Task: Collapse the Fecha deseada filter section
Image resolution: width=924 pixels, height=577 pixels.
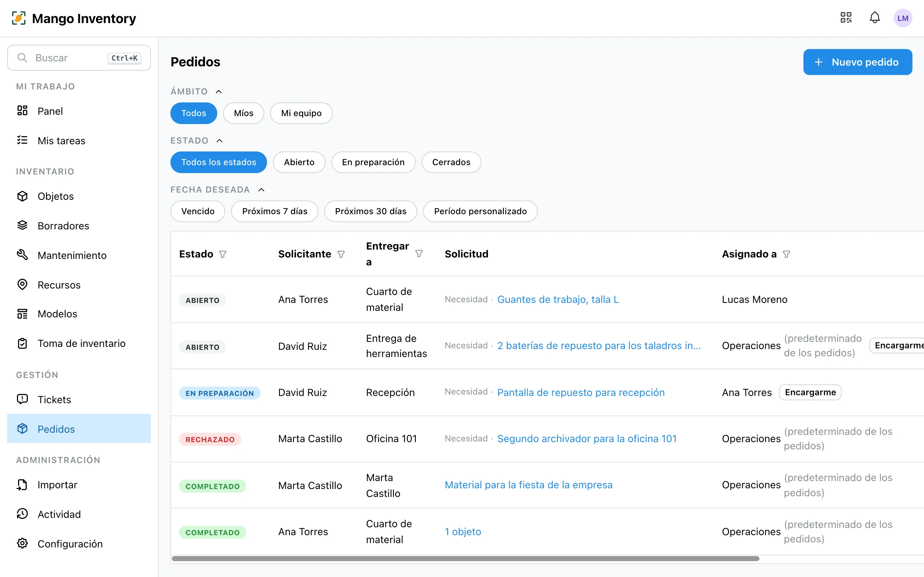Action: coord(261,190)
